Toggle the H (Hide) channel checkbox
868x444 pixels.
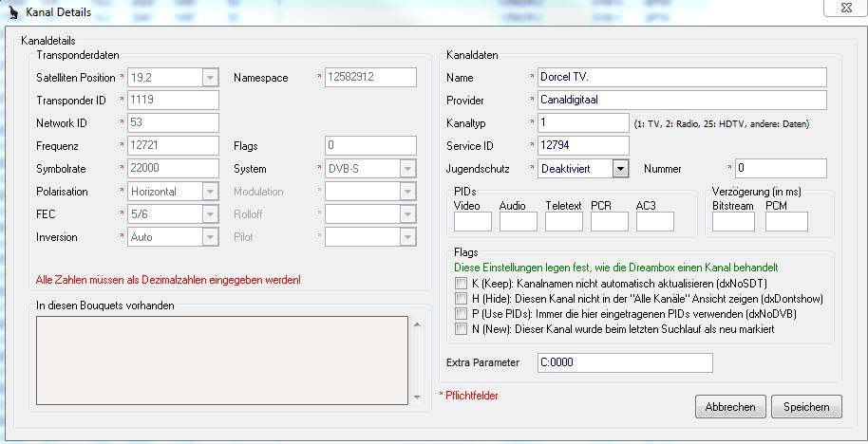(461, 299)
